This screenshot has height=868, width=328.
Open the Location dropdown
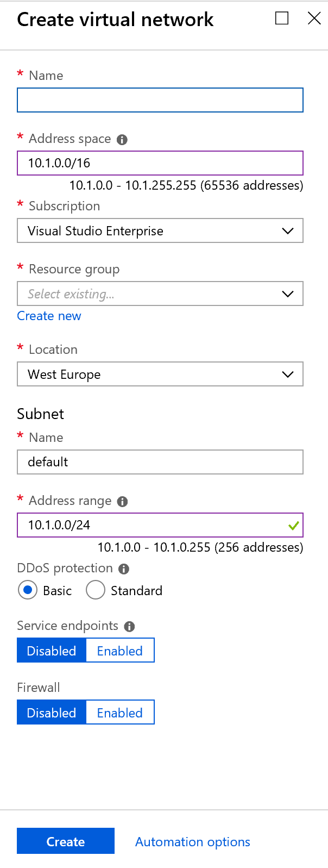pyautogui.click(x=160, y=374)
